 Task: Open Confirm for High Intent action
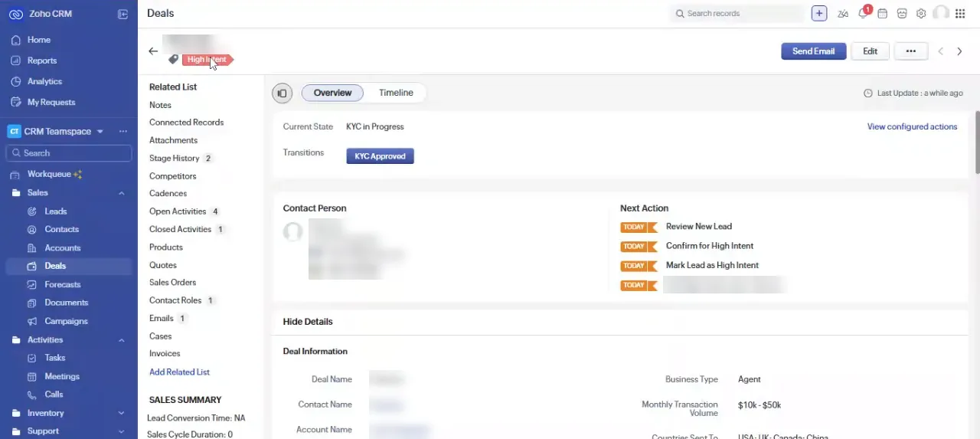point(710,246)
